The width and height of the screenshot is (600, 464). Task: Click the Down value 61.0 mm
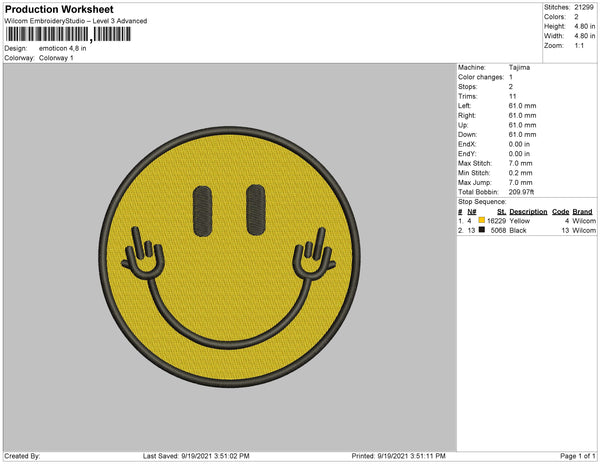point(522,135)
